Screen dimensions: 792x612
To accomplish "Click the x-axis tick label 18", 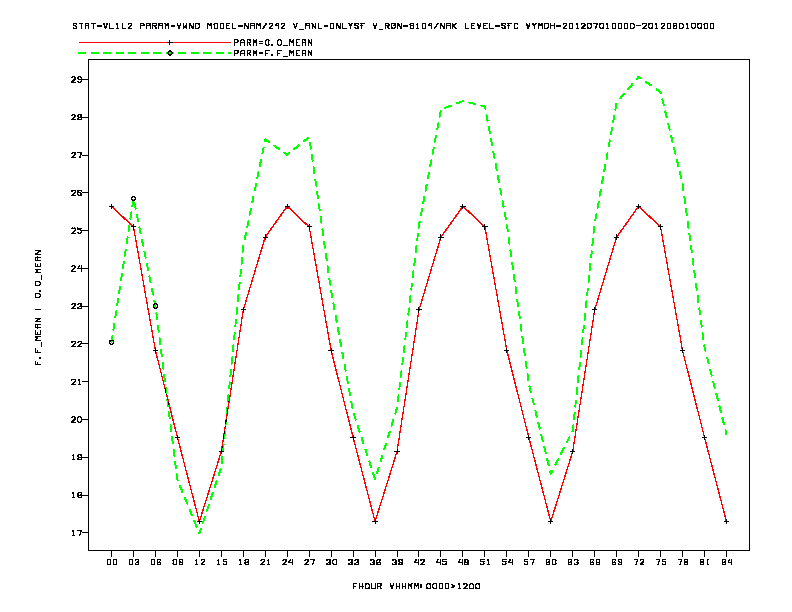I will click(x=243, y=562).
